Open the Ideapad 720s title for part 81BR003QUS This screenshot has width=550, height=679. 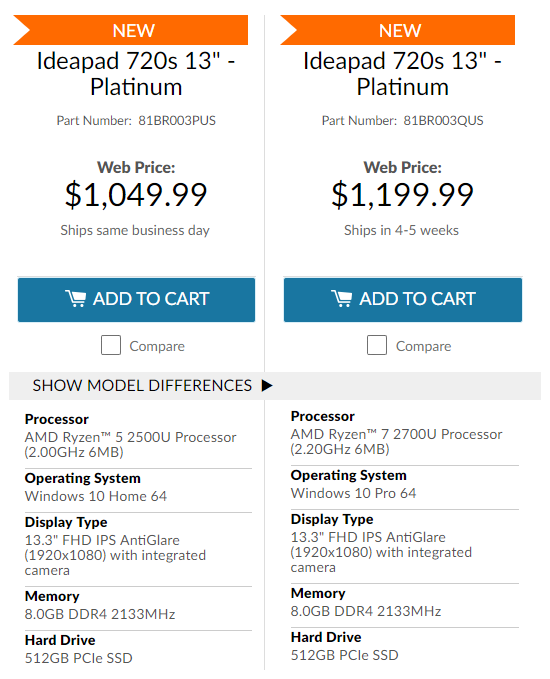(x=402, y=74)
